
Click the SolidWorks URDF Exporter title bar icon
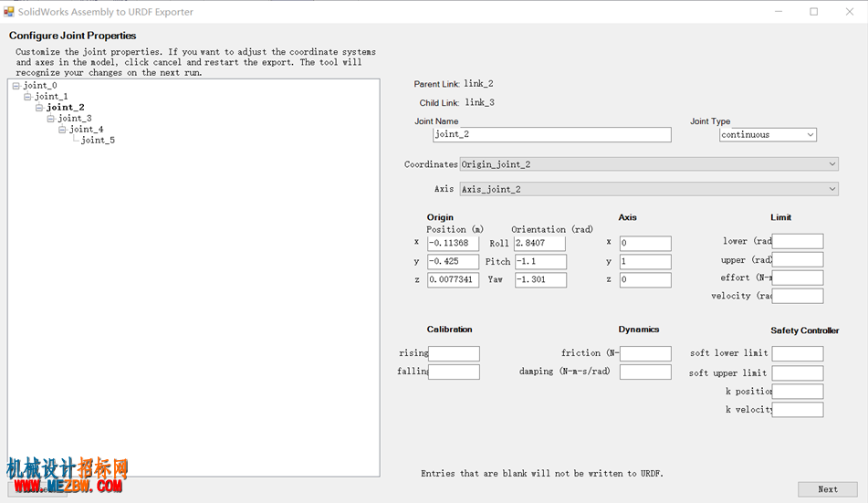point(8,12)
